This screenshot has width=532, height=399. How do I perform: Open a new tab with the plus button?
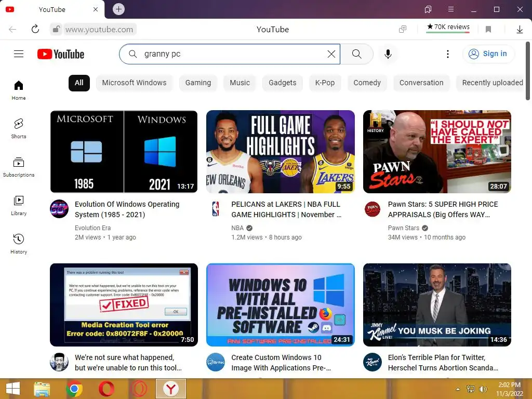click(x=118, y=9)
